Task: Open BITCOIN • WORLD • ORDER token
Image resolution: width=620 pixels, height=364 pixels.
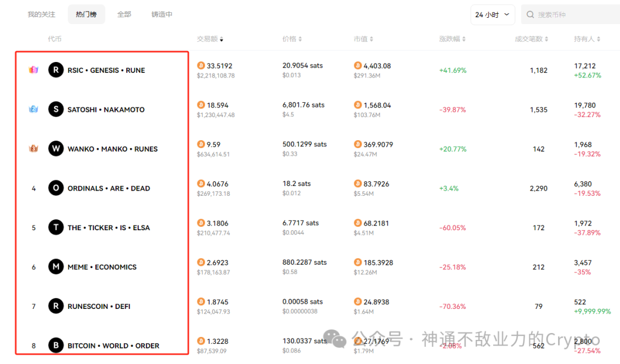Action: click(114, 346)
